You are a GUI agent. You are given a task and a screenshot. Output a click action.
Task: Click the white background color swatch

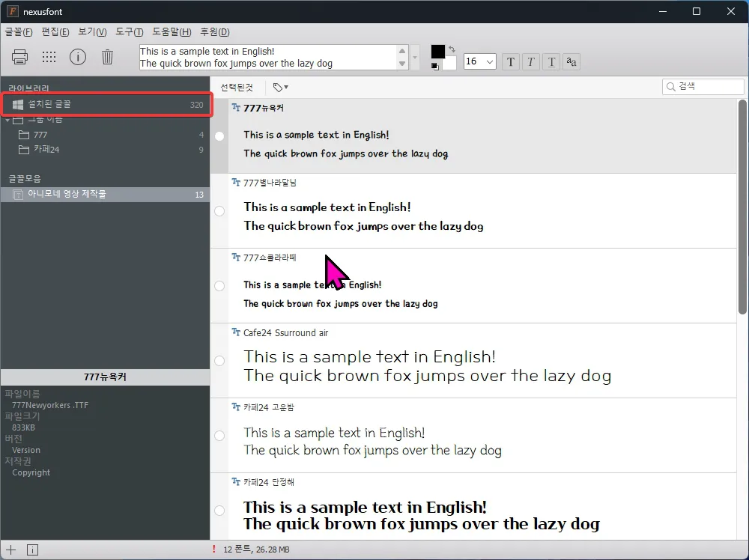449,63
